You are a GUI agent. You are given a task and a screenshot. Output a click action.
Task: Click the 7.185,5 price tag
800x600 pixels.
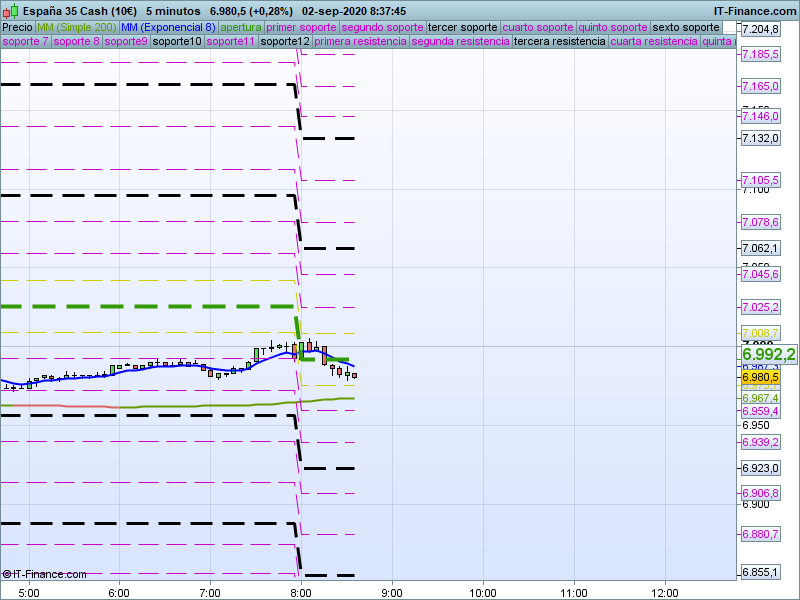760,54
